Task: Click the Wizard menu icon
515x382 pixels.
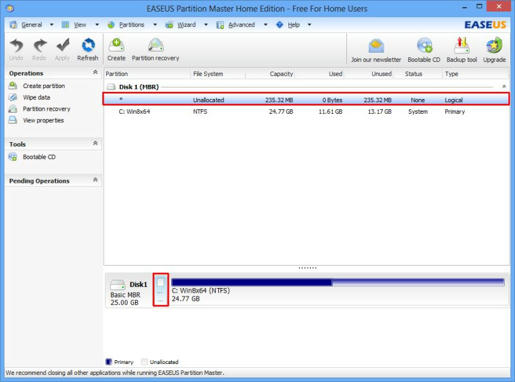Action: tap(169, 25)
